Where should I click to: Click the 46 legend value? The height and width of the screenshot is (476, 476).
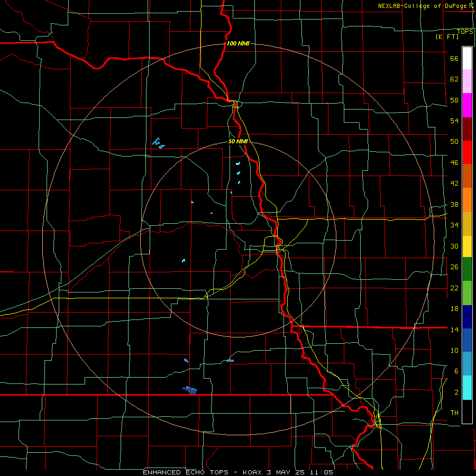[x=454, y=163]
